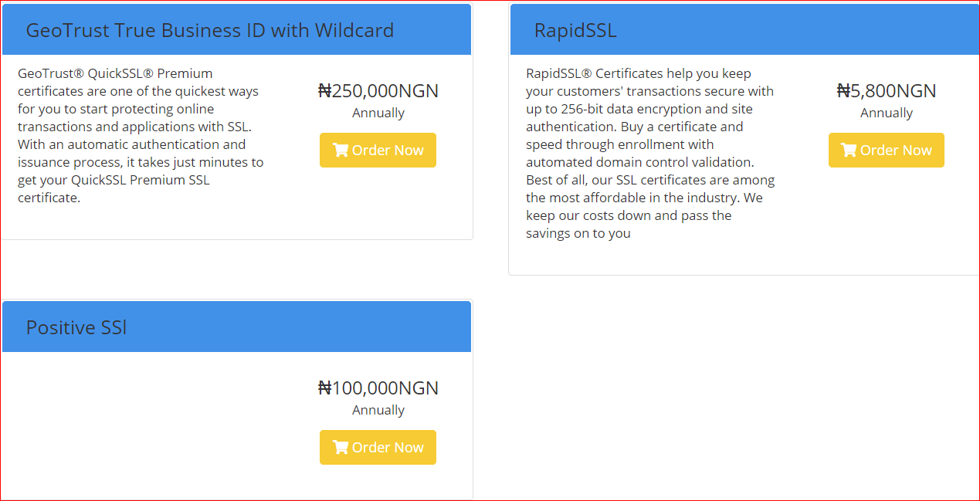
Task: Click the ₦5,800NGN price label
Action: tap(886, 91)
